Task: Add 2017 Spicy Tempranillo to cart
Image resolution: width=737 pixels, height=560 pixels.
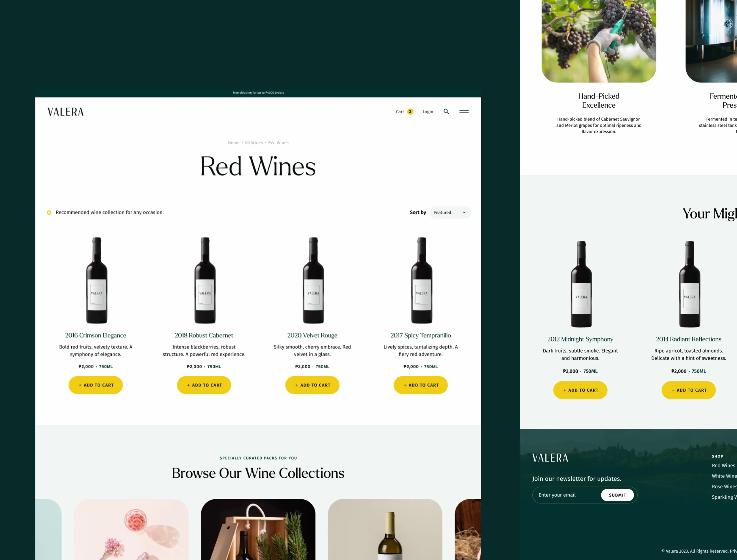Action: click(421, 385)
